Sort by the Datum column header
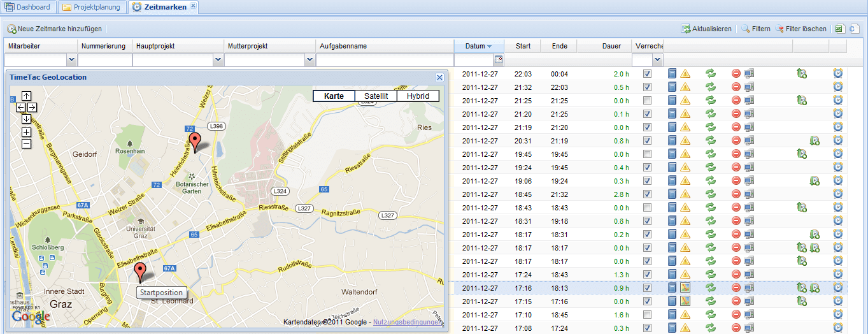Viewport: 868px width, 334px height. (x=479, y=46)
